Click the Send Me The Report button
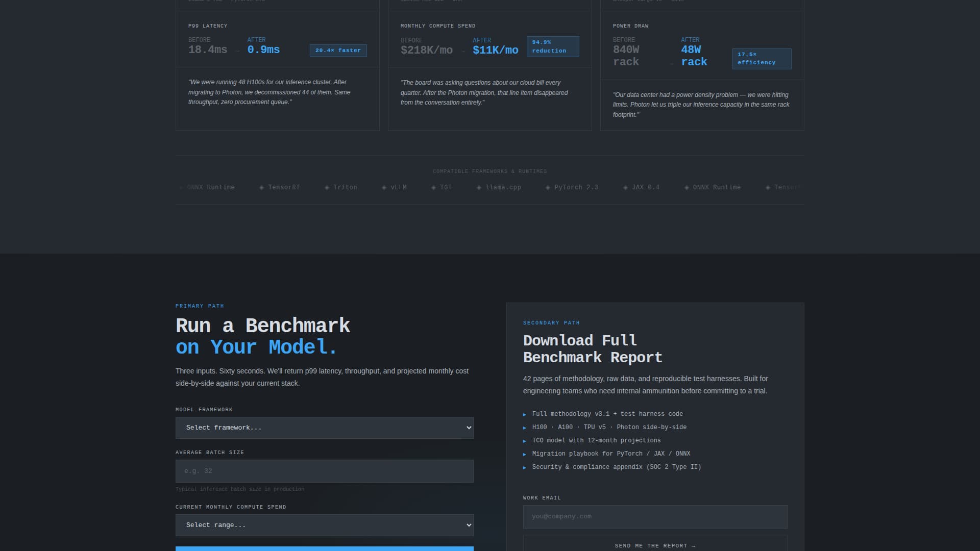This screenshot has width=980, height=551. pos(655,544)
